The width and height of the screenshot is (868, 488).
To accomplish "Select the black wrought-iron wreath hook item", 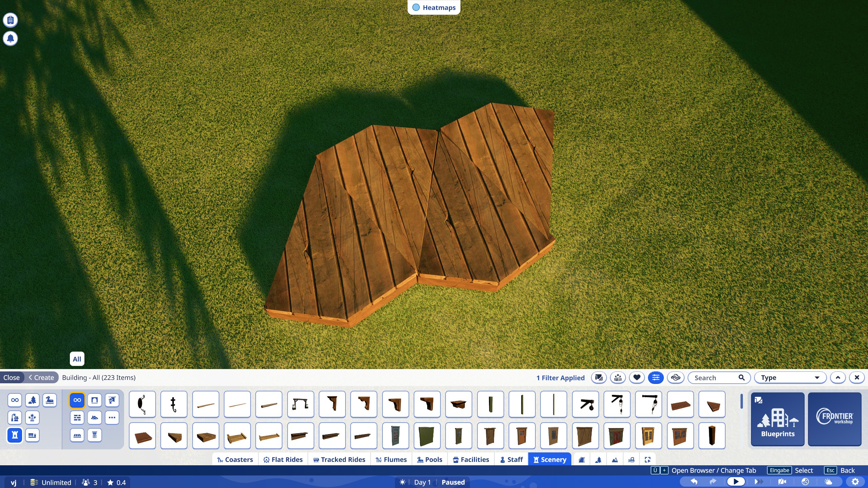I will (142, 404).
